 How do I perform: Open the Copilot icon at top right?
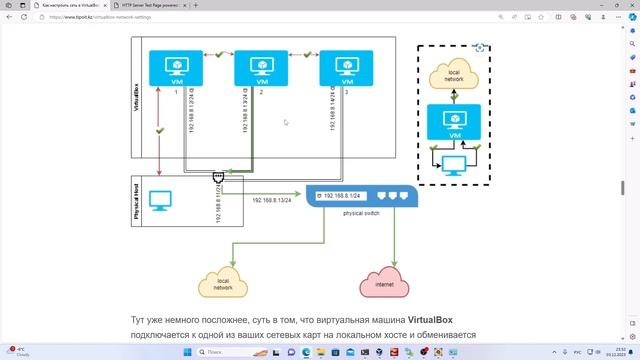coord(633,17)
